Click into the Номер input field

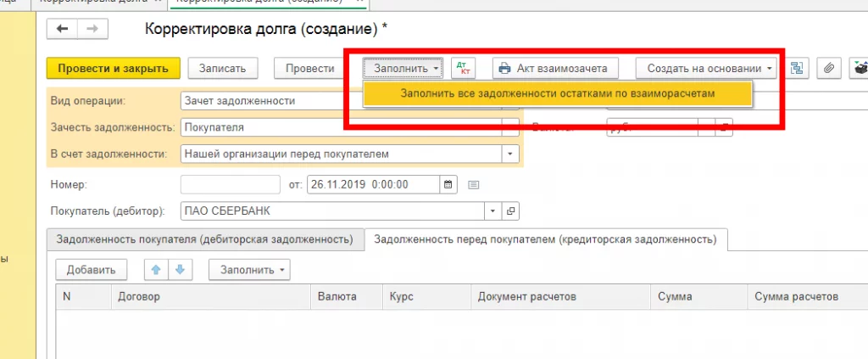click(230, 184)
